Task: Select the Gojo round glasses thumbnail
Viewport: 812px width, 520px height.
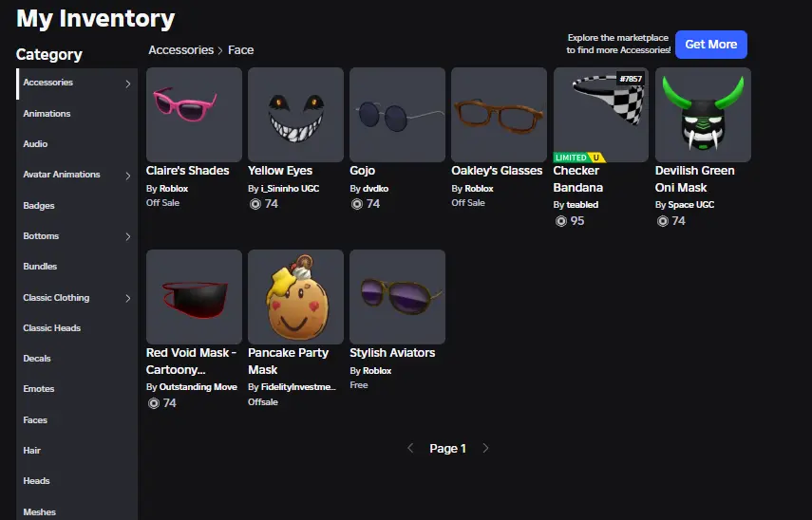Action: (x=397, y=115)
